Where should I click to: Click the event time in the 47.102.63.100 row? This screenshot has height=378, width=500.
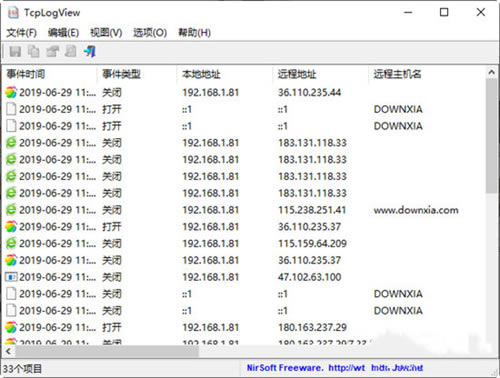pos(58,277)
